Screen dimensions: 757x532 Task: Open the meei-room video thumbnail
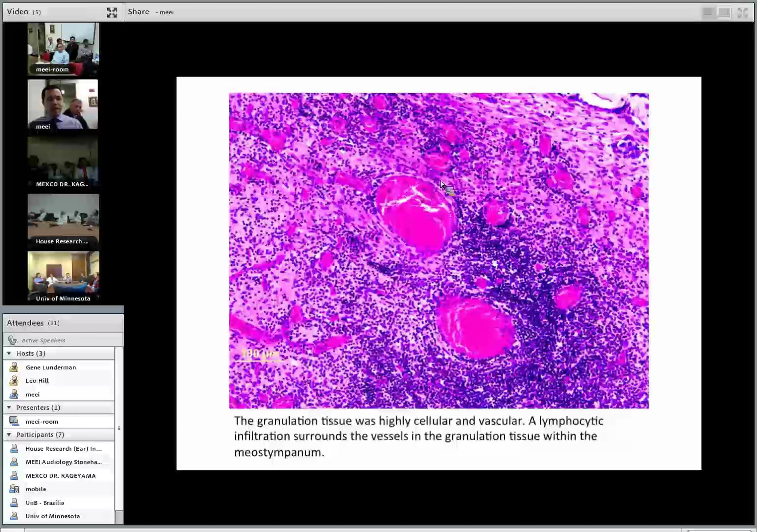[63, 49]
